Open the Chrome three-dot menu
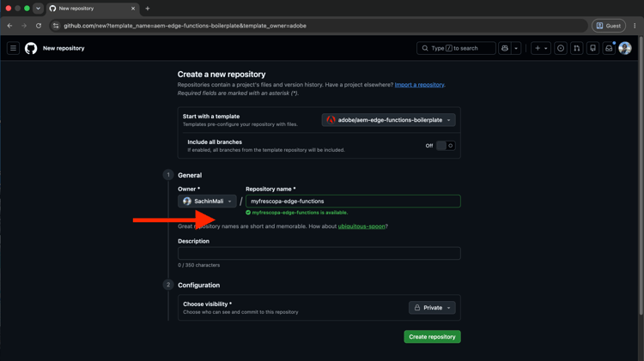This screenshot has height=361, width=644. click(x=635, y=26)
